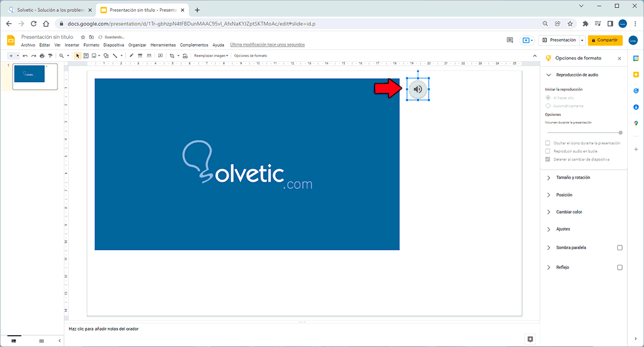
Task: Open the border weight icon
Action: coord(140,56)
